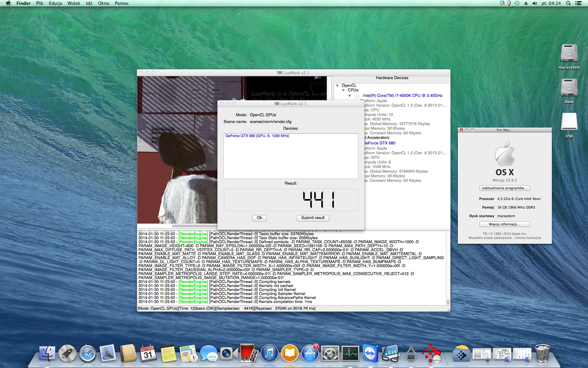
Task: Open Messages speech bubble icon in dock
Action: click(x=209, y=354)
